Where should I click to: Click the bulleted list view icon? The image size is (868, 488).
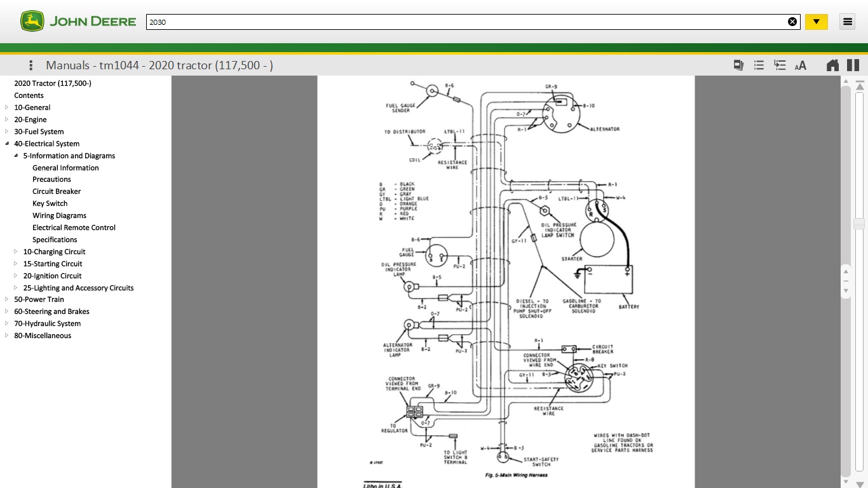[759, 65]
